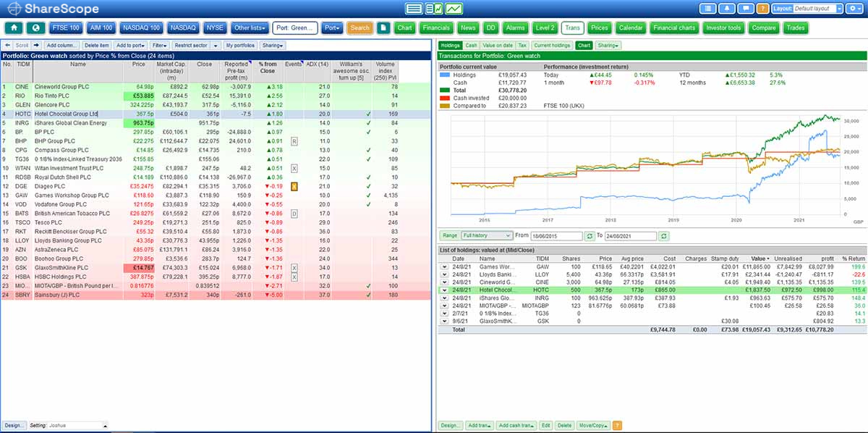
Task: Open the alarm bell notifications icon
Action: coord(726,9)
